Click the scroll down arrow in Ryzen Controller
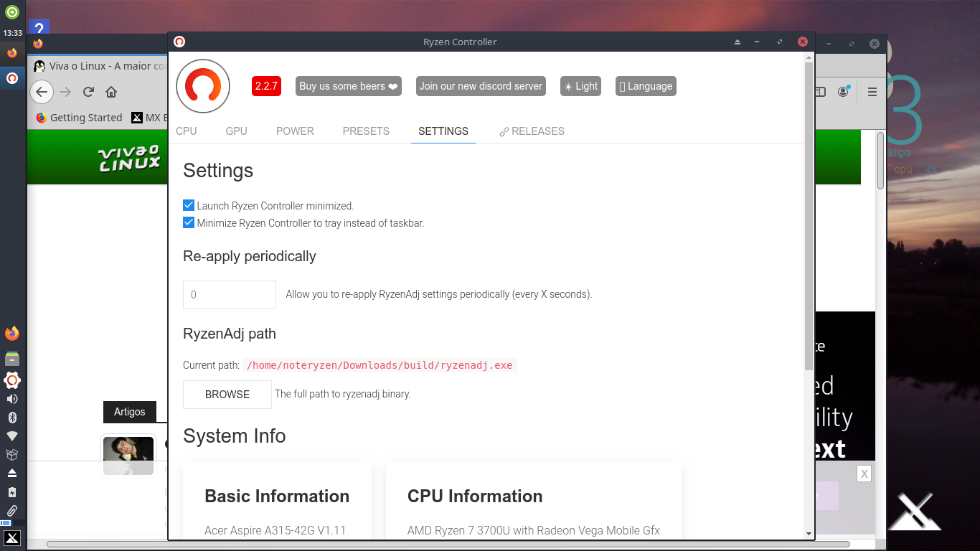 tap(809, 534)
